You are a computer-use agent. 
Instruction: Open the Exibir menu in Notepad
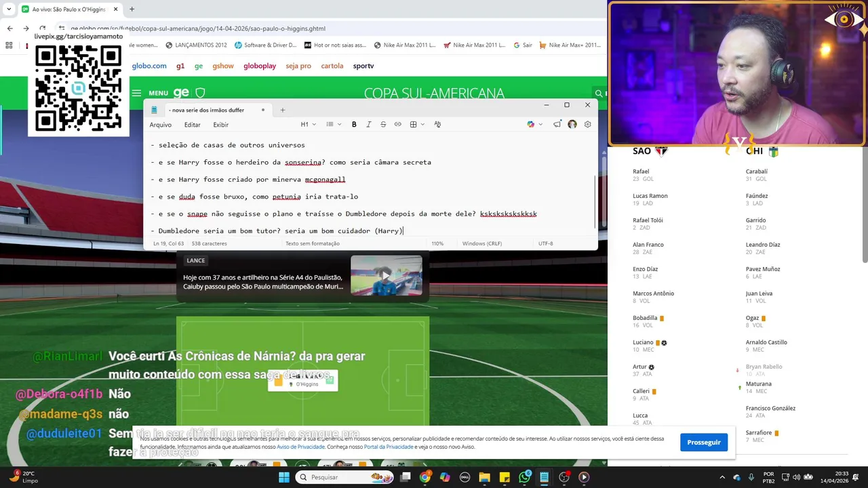(x=221, y=125)
